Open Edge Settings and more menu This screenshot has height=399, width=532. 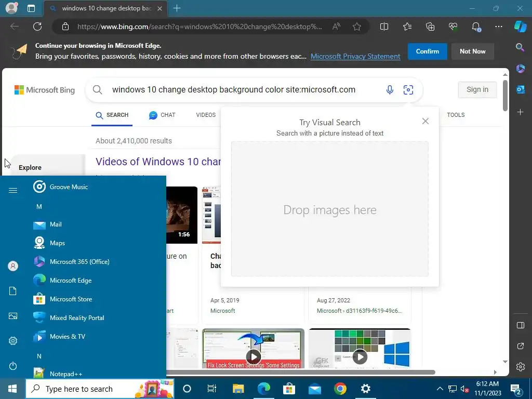(498, 26)
